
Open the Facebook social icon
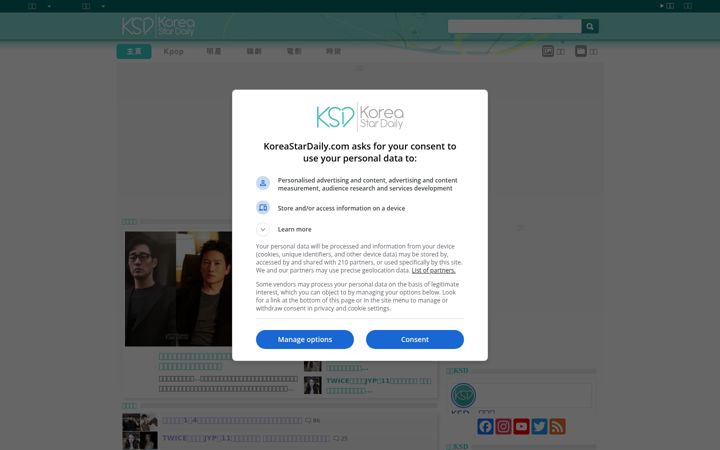coord(485,427)
